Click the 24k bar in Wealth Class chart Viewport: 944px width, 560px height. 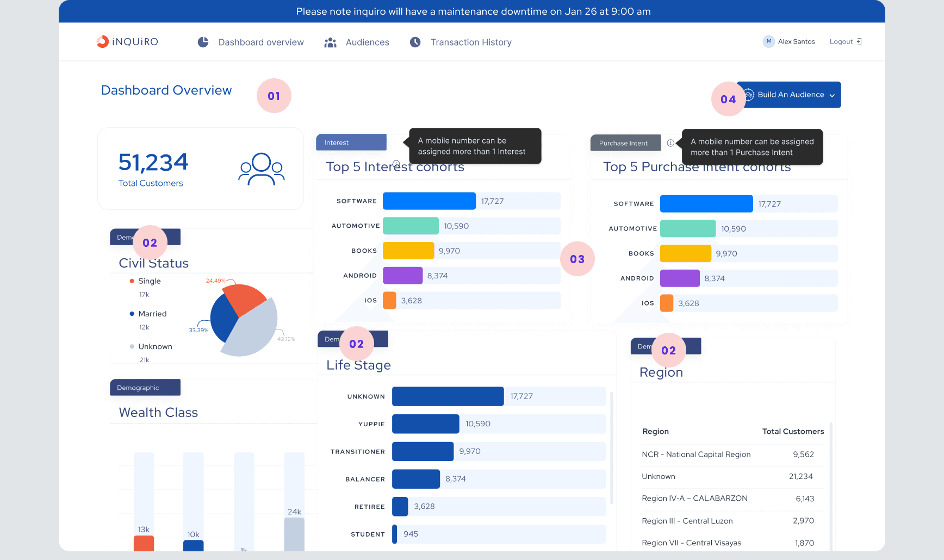click(294, 534)
